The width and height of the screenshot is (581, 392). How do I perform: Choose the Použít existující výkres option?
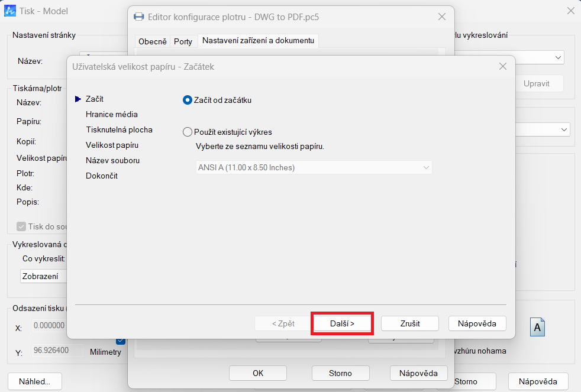[x=188, y=132]
